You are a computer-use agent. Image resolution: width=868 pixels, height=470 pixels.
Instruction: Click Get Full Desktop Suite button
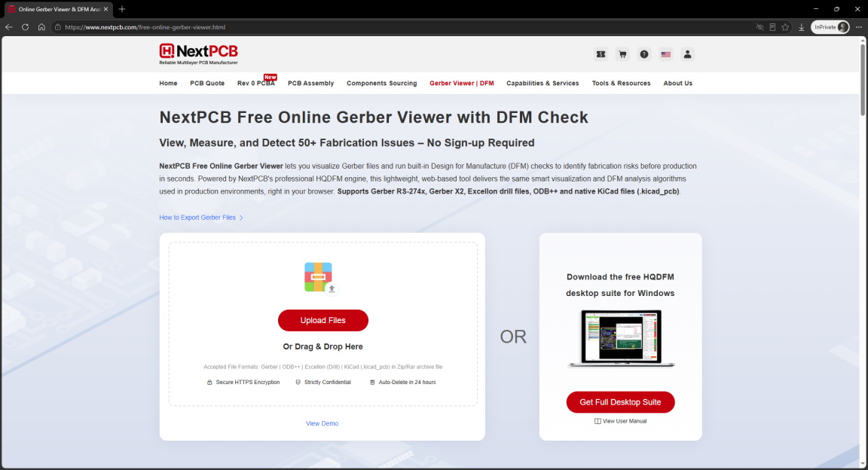620,402
